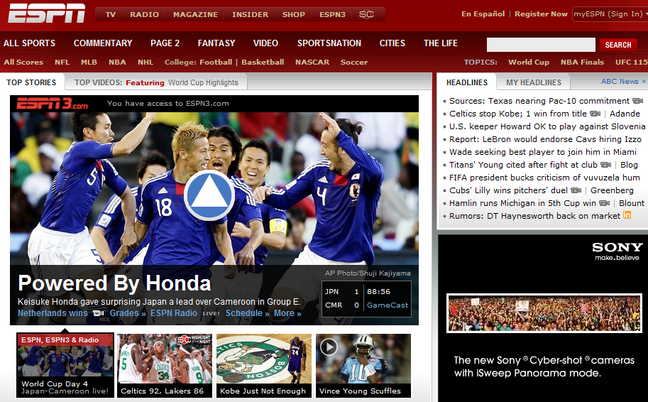Go to the NBA section link

[117, 62]
